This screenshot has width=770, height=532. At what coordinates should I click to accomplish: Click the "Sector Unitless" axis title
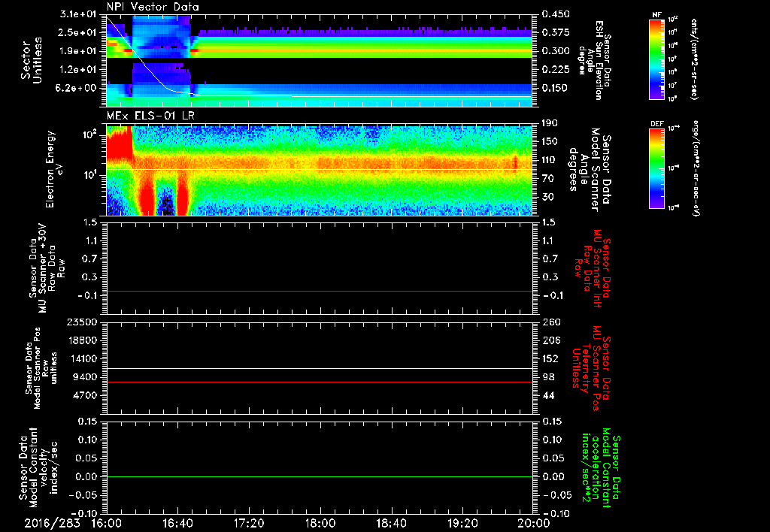(31, 60)
